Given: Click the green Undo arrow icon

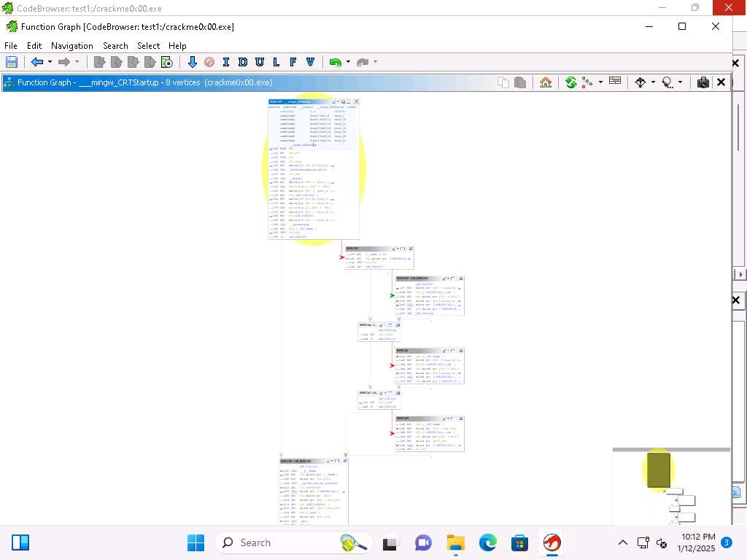Looking at the screenshot, I should [335, 62].
